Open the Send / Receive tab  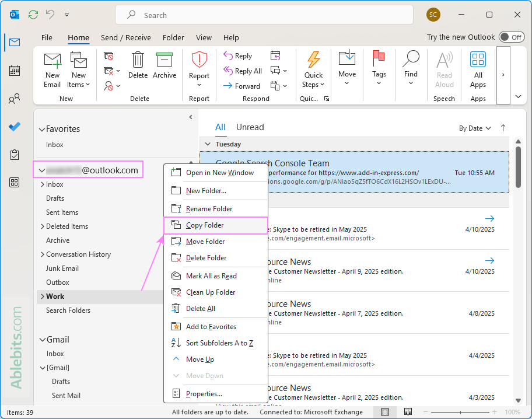(125, 37)
